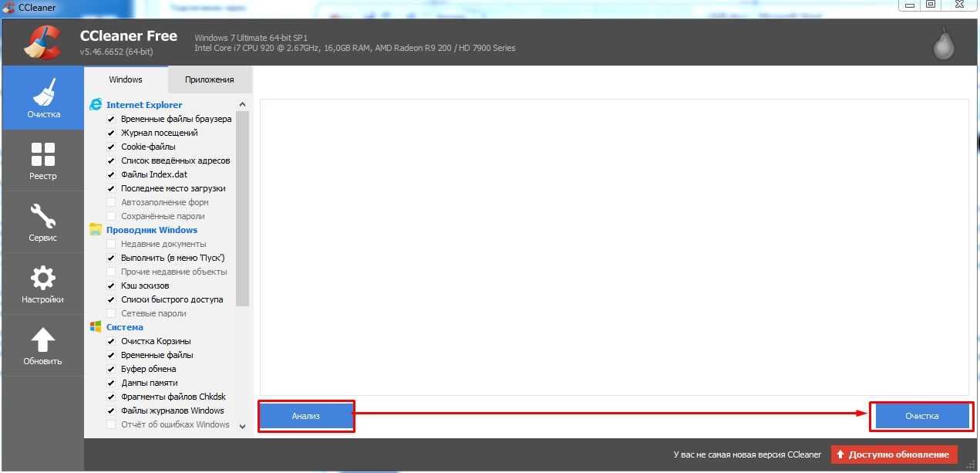The width and height of the screenshot is (980, 473).
Task: Open the Очистка section with broom icon
Action: pos(43,98)
